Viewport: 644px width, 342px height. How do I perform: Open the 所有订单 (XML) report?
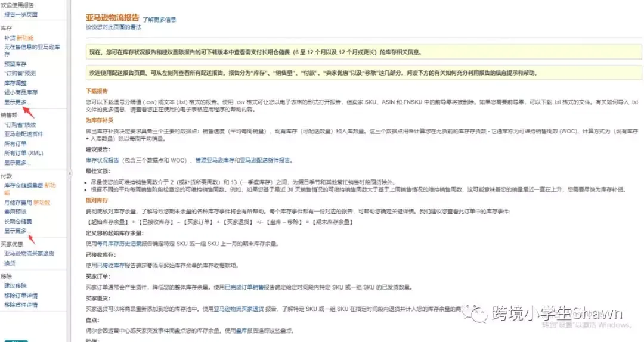(x=23, y=153)
